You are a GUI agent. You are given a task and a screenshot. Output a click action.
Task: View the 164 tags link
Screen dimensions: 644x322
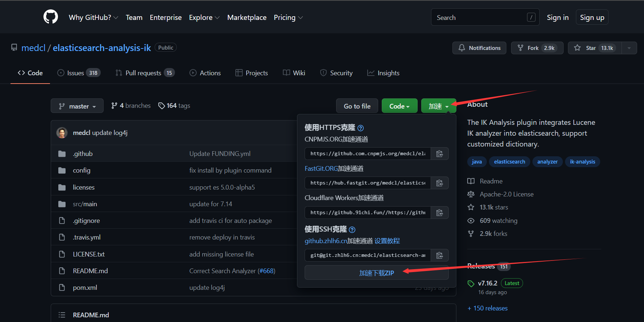point(174,106)
